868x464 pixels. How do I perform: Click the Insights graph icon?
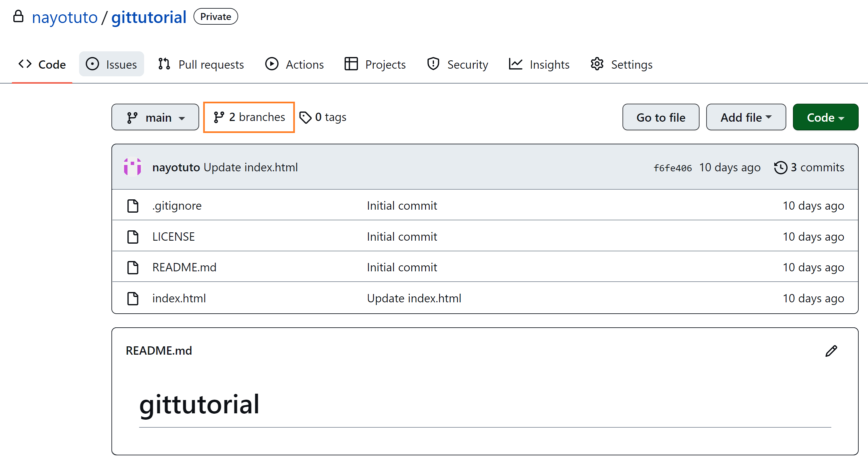point(515,64)
